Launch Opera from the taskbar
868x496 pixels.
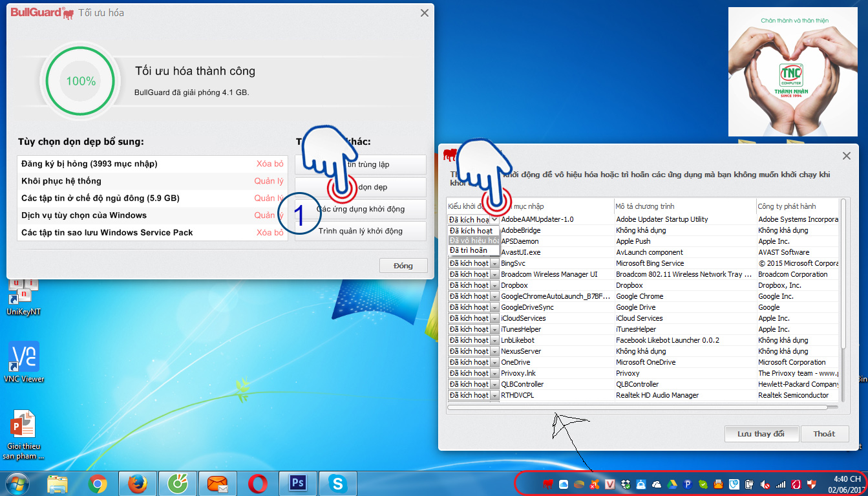point(258,484)
